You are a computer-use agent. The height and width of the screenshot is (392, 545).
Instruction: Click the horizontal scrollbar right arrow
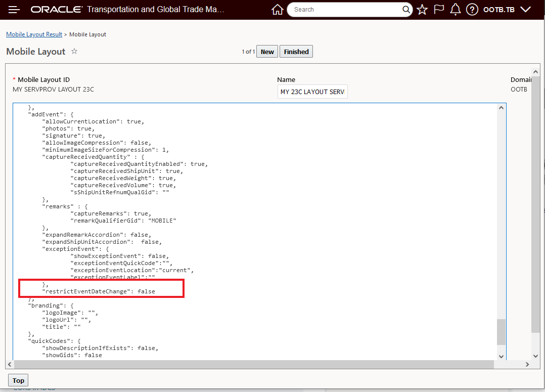527,364
